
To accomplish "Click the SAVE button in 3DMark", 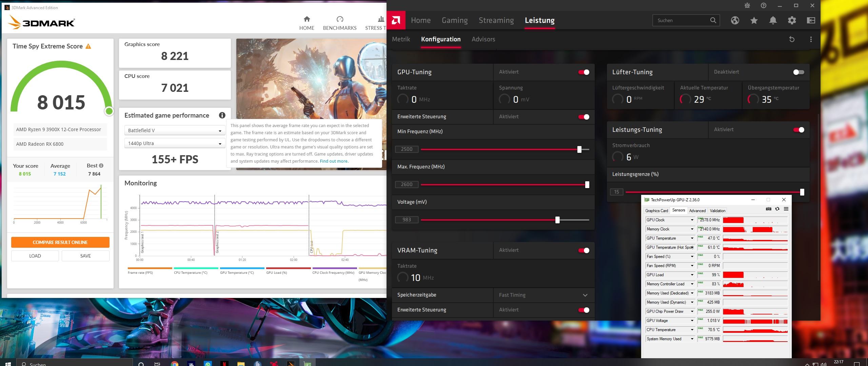I will (x=85, y=256).
